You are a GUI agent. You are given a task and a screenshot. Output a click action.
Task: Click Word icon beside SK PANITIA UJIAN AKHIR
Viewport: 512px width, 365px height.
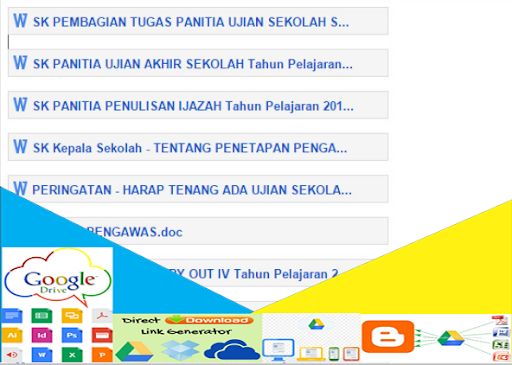20,63
